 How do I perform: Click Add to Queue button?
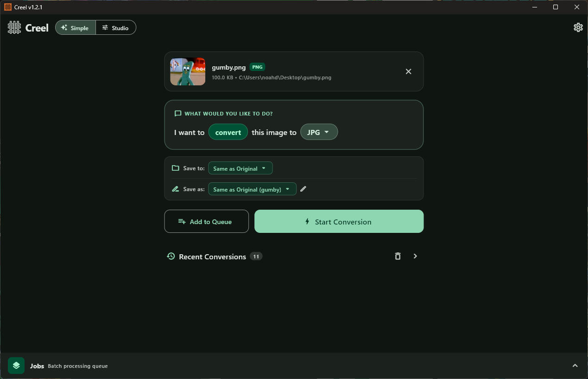pos(206,221)
